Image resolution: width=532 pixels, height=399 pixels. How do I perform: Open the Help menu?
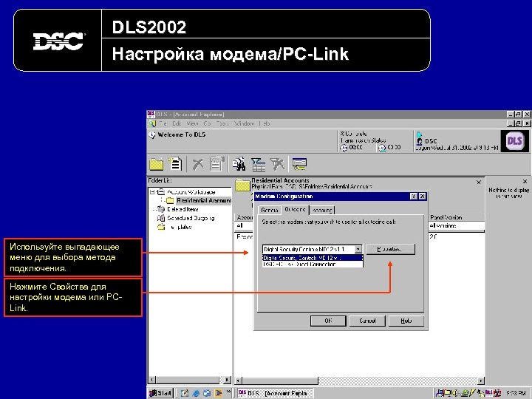pyautogui.click(x=265, y=123)
